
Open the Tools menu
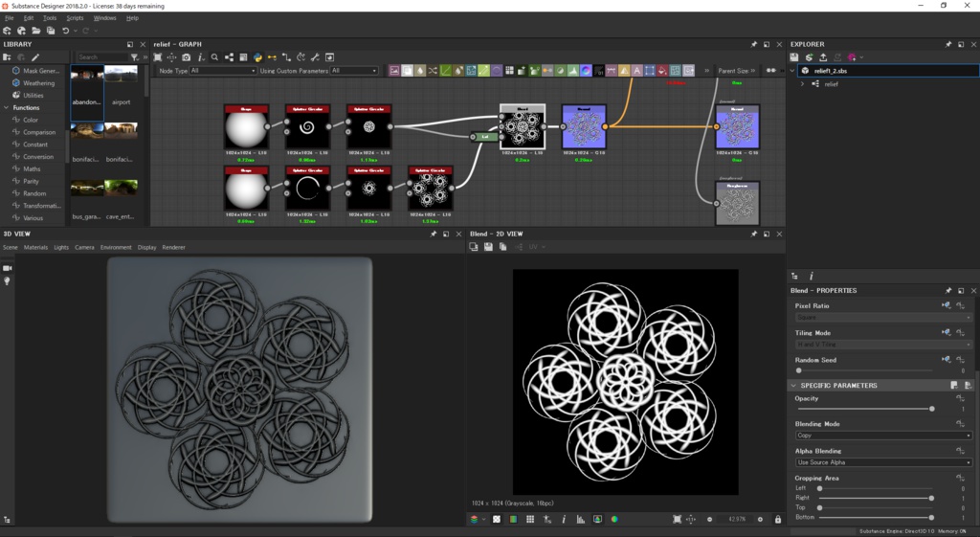click(x=50, y=18)
